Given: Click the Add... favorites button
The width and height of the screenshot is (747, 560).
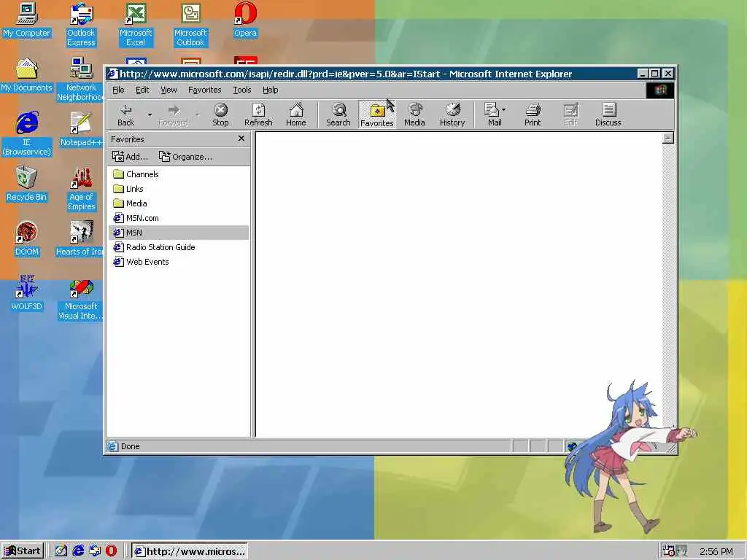Looking at the screenshot, I should (x=130, y=157).
